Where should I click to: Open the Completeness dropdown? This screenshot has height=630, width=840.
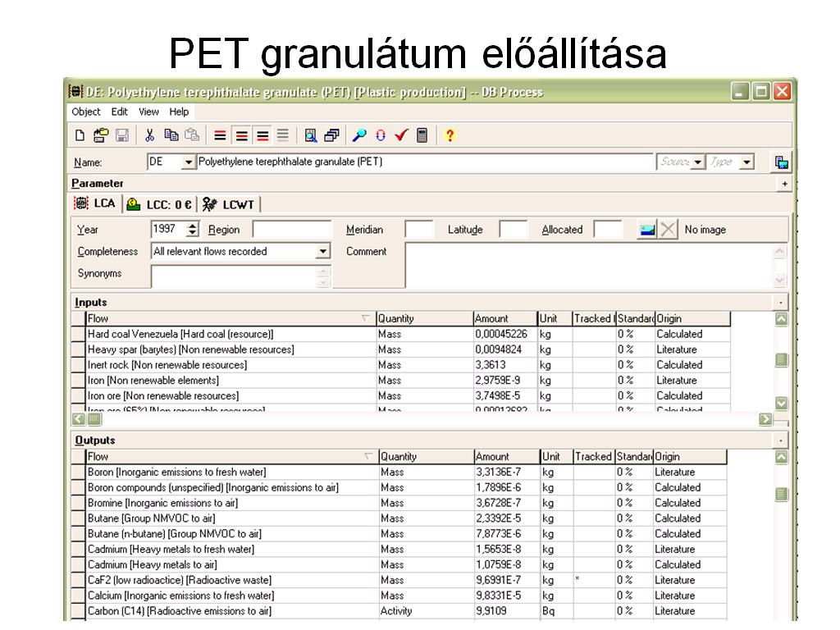(x=322, y=251)
